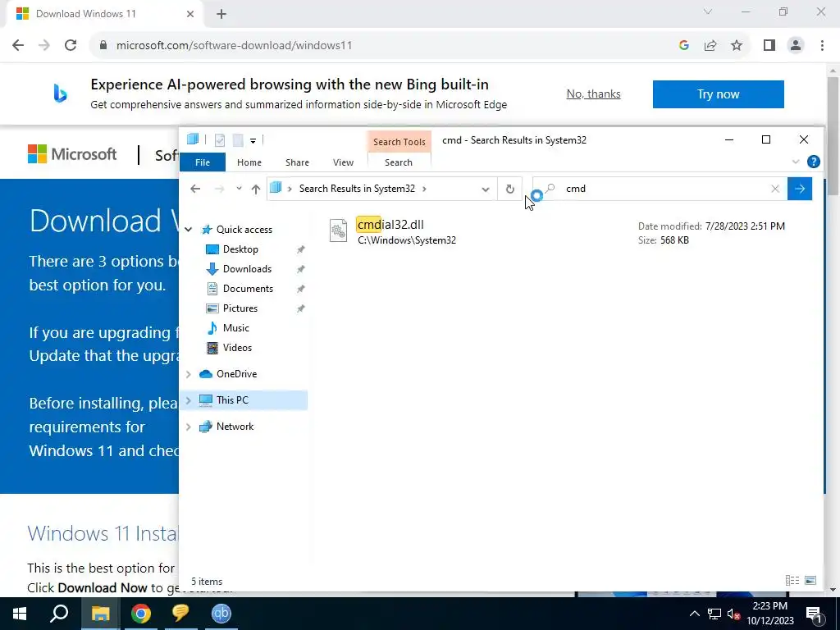Click Chrome back navigation arrow
This screenshot has height=630, width=840.
18,45
